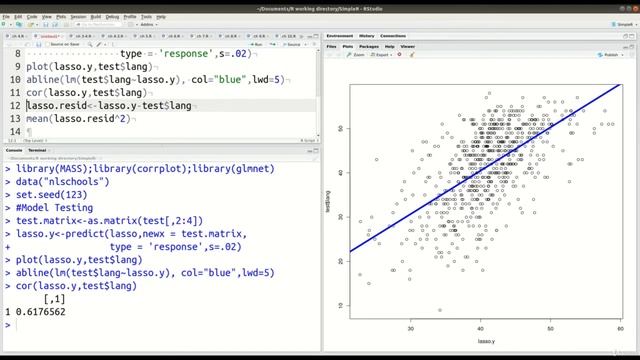
Task: Switch to the untitled script tab
Action: coord(48,36)
